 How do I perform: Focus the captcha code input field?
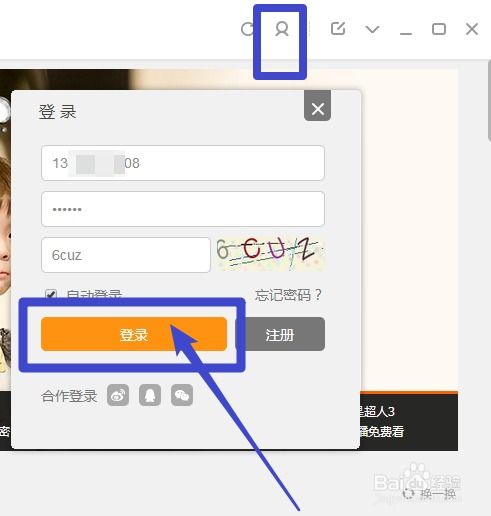click(x=126, y=255)
